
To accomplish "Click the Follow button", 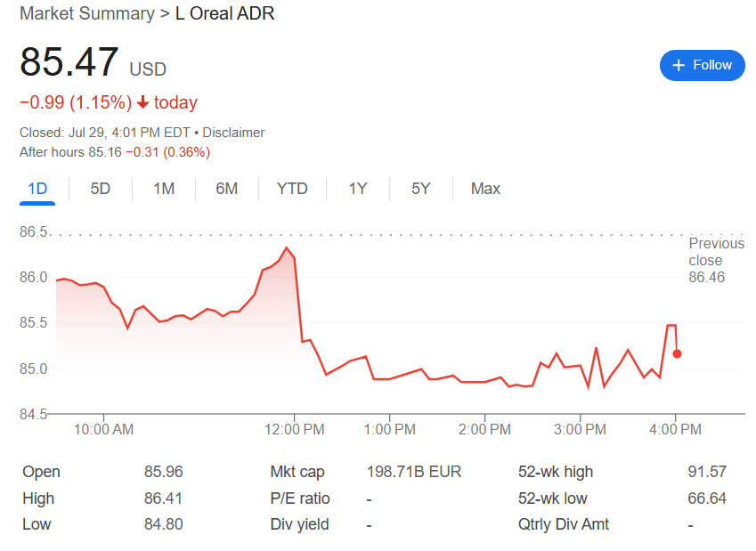I will click(x=702, y=65).
